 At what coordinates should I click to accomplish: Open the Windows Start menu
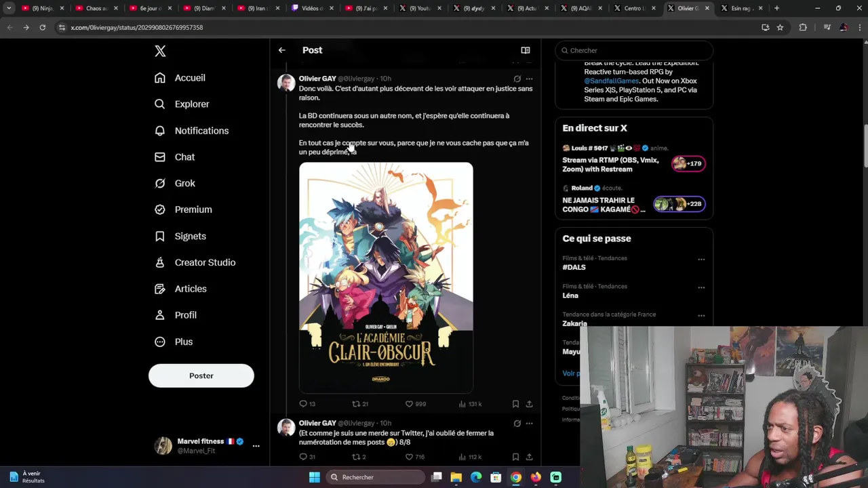tap(315, 477)
